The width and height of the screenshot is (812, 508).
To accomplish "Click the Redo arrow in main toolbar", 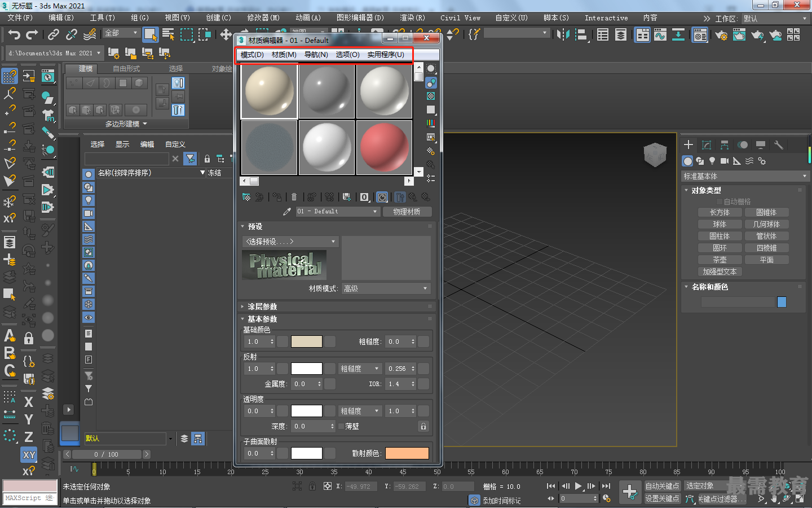I will tap(32, 35).
